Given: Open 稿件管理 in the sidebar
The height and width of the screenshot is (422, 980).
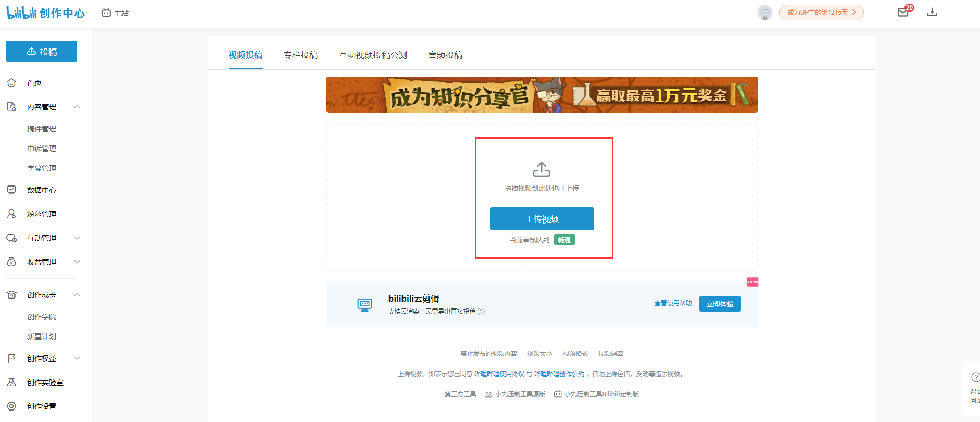Looking at the screenshot, I should click(x=42, y=129).
